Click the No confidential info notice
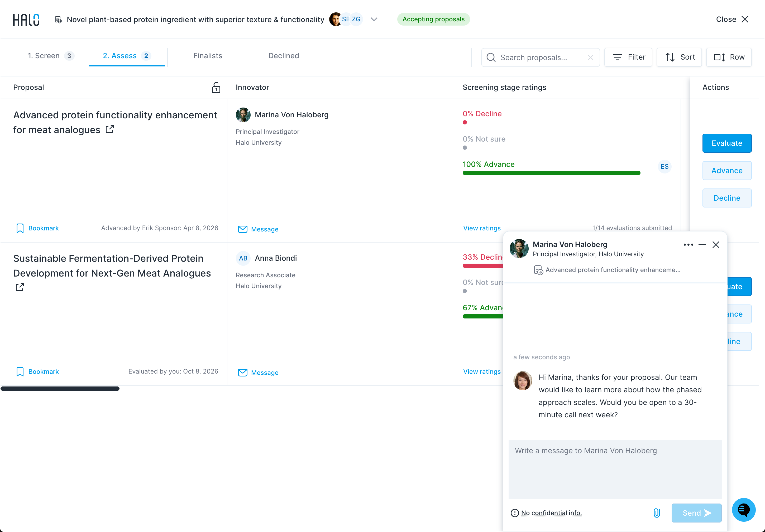This screenshot has width=765, height=532. point(546,513)
